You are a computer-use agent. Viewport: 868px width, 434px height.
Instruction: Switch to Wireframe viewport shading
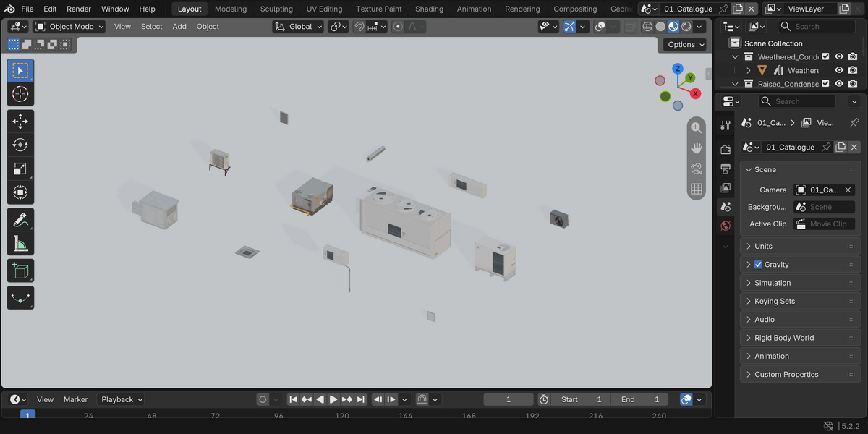pyautogui.click(x=647, y=27)
